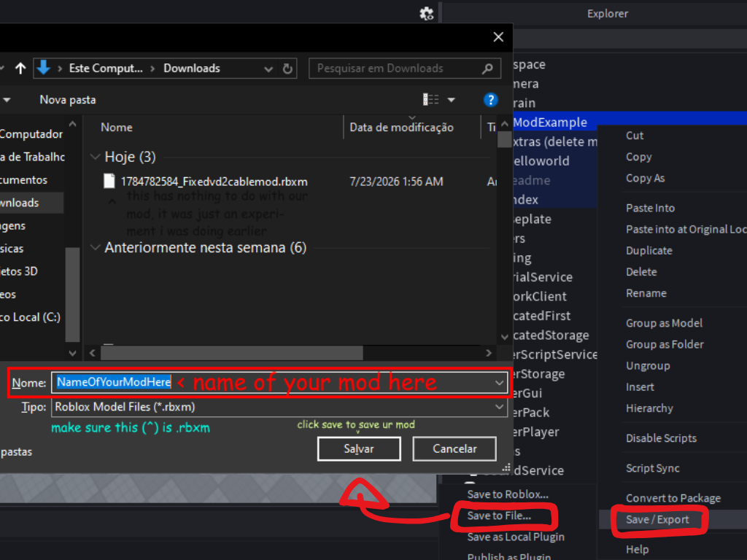
Task: Click the up-arrow parent folder icon
Action: [x=20, y=69]
